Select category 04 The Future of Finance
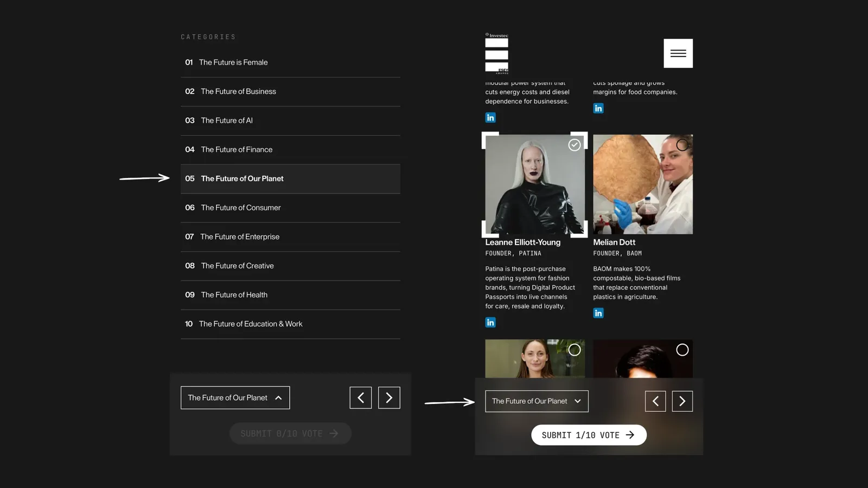 290,150
